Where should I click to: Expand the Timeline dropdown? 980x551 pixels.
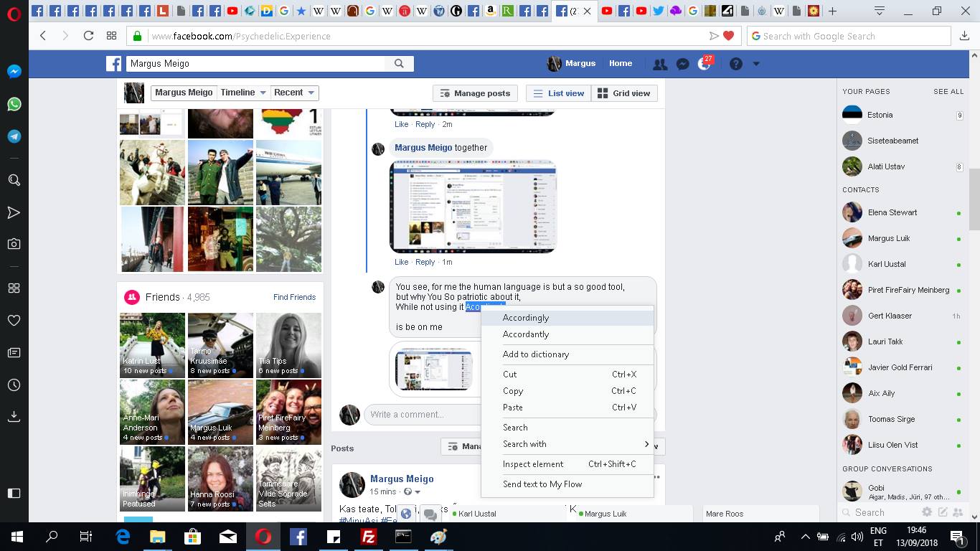(243, 93)
